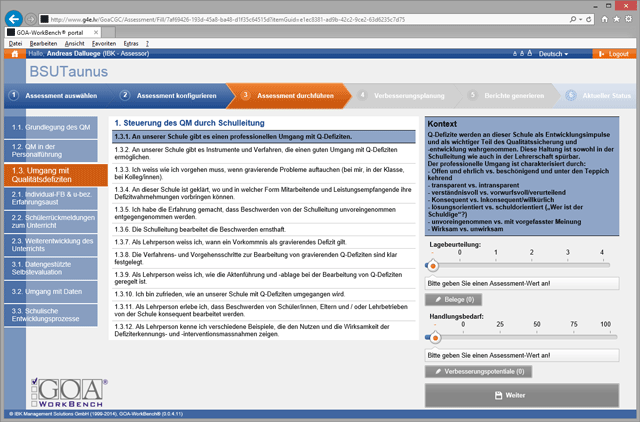Select statement 1.3.10 Ich bin zufrieden

pyautogui.click(x=264, y=294)
